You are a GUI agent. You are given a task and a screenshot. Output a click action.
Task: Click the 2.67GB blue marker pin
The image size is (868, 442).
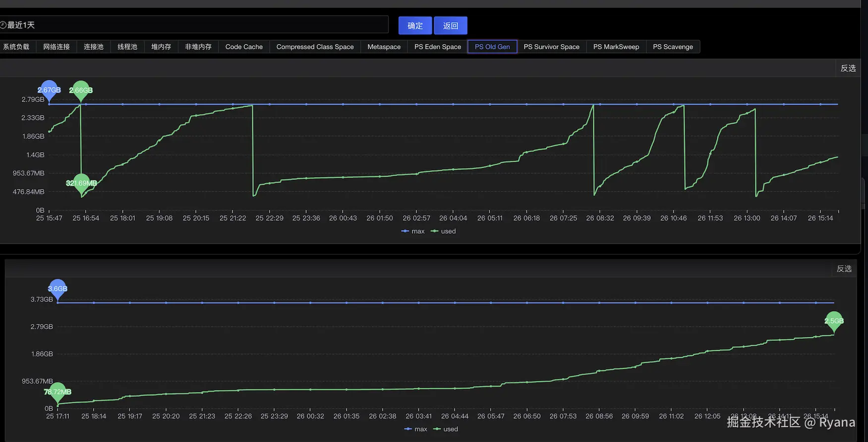[49, 90]
